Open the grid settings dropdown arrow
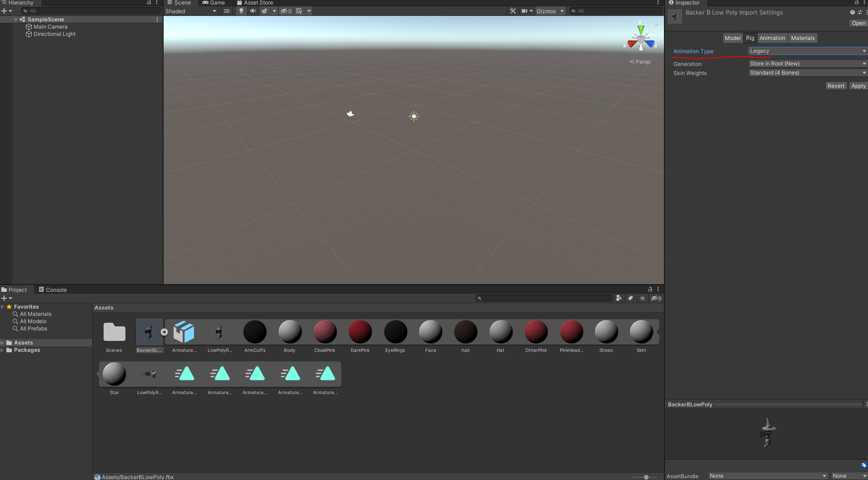The image size is (868, 480). 309,11
